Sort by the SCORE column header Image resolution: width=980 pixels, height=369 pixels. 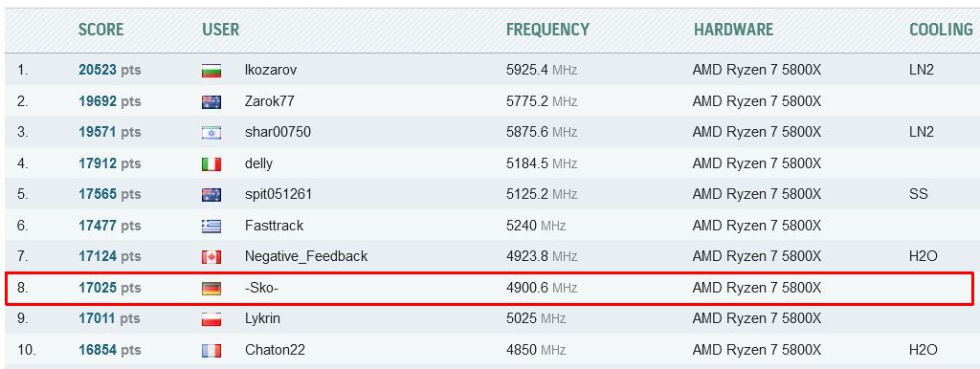point(100,30)
